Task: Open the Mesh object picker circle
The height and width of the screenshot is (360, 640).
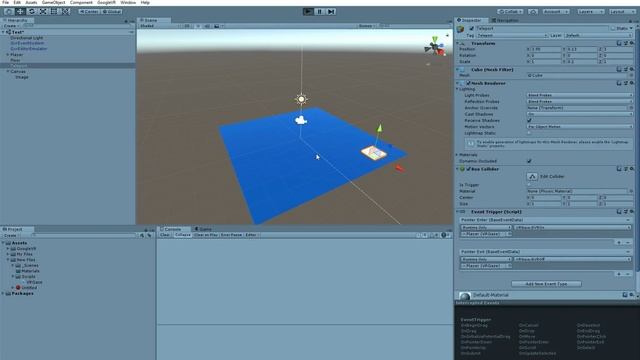Action: [631, 76]
